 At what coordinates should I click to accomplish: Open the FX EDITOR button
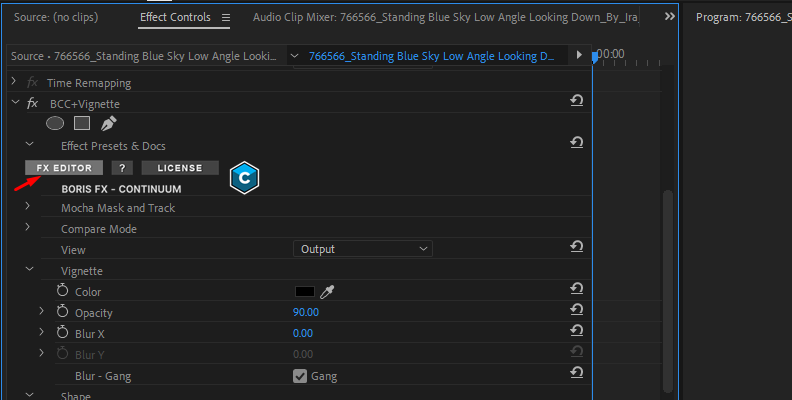(64, 168)
